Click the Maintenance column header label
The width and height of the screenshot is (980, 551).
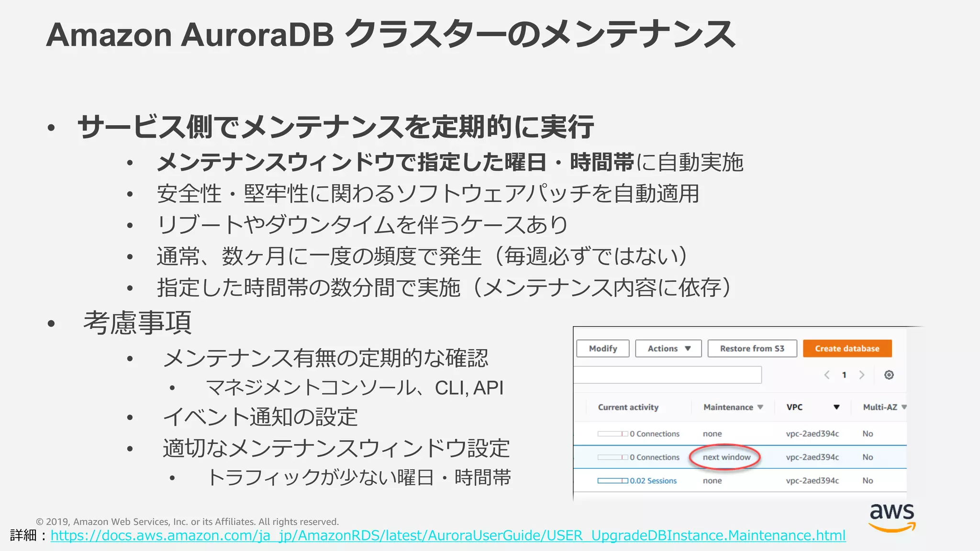728,407
